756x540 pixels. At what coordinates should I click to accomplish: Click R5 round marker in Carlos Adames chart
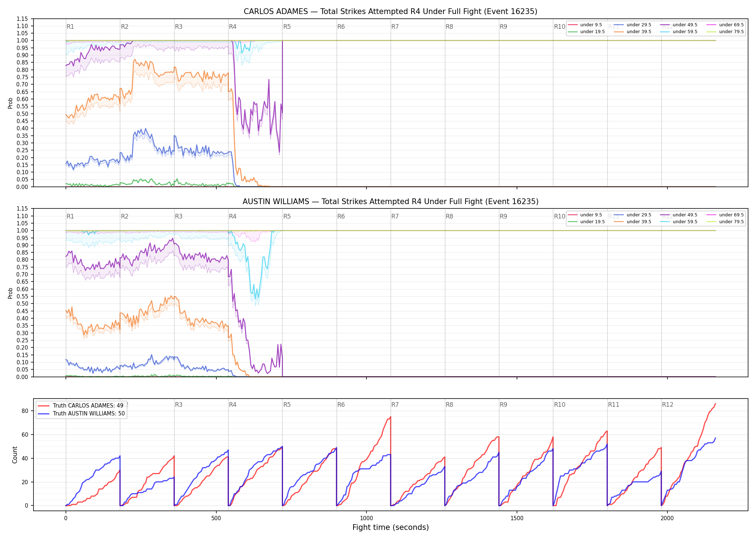[287, 27]
